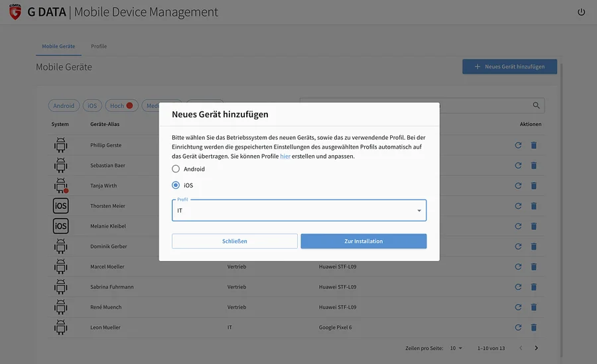Refresh Melanie Kleibel's device

(x=518, y=226)
